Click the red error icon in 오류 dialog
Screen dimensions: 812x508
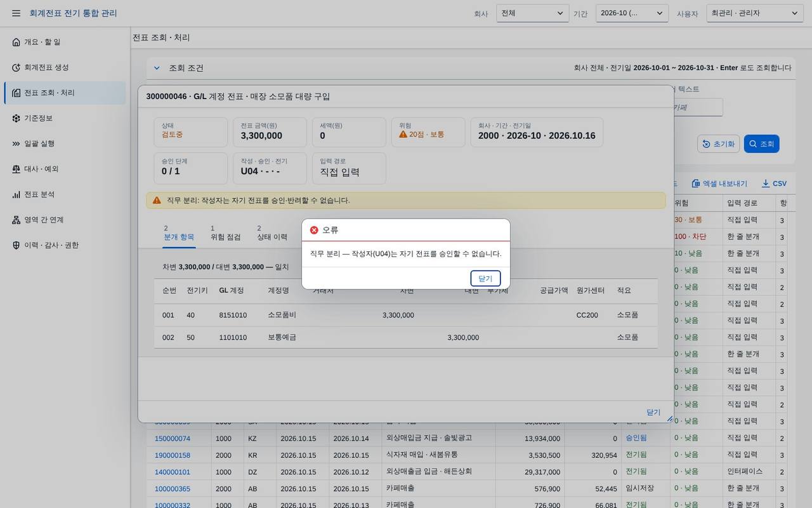(314, 230)
